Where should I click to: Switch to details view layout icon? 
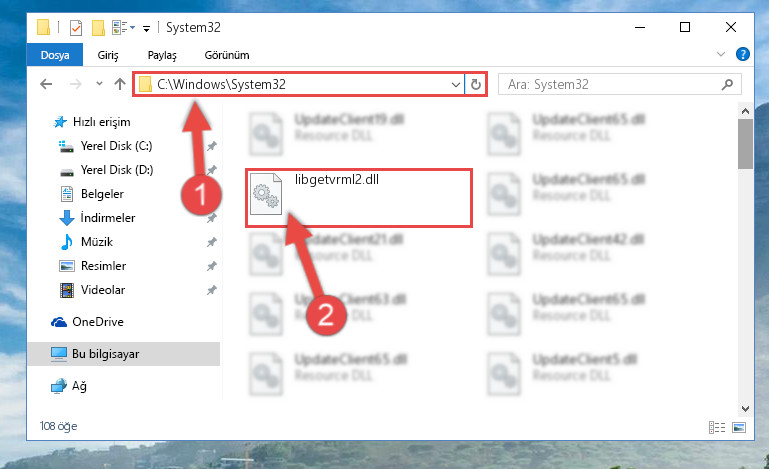coord(717,427)
